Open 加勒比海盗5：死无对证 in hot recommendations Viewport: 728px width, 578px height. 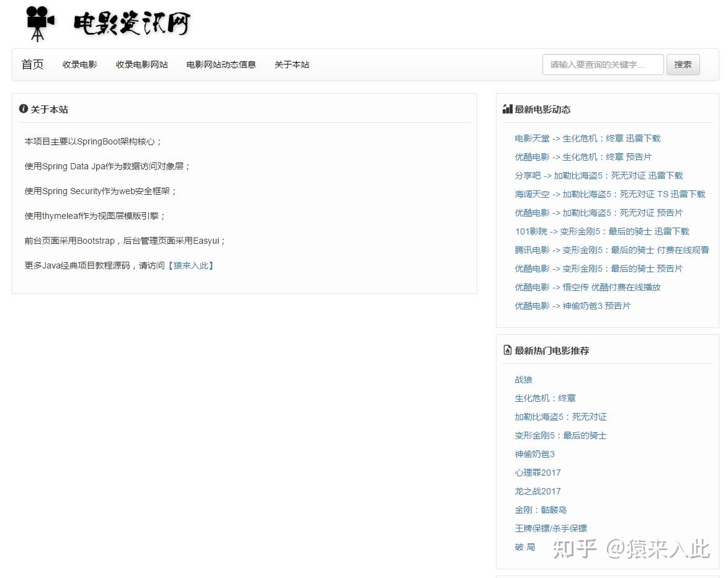coord(560,417)
